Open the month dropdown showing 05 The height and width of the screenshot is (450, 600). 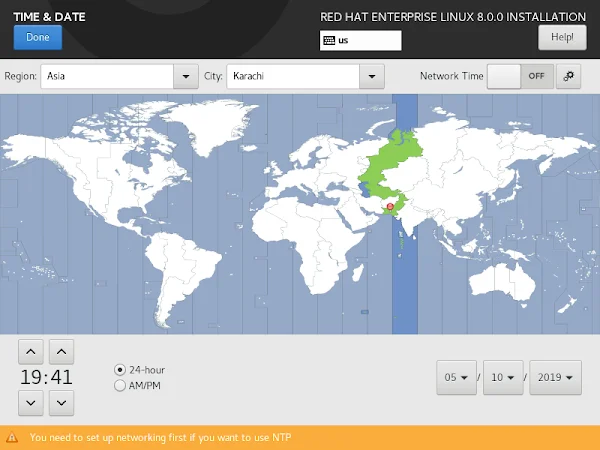click(457, 378)
